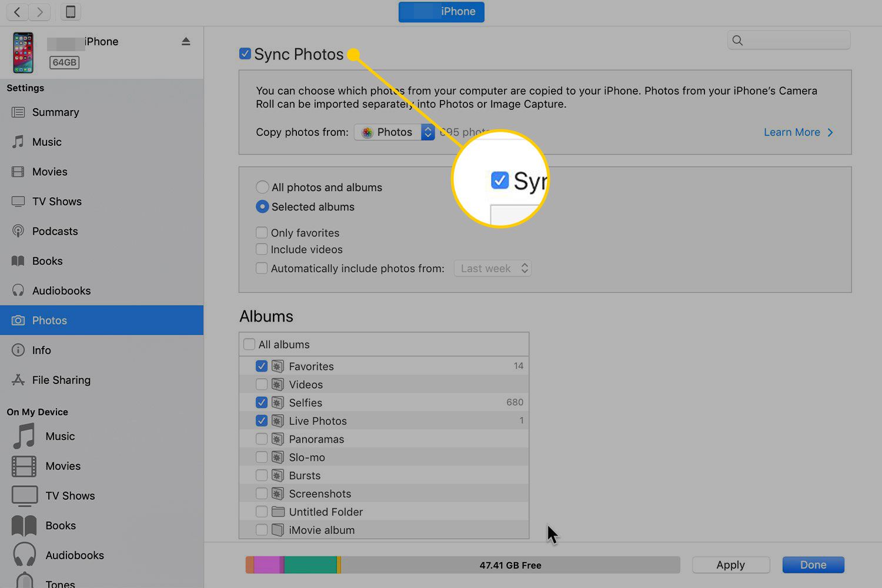882x588 pixels.
Task: Click the 64GB capacity badge
Action: pyautogui.click(x=64, y=62)
